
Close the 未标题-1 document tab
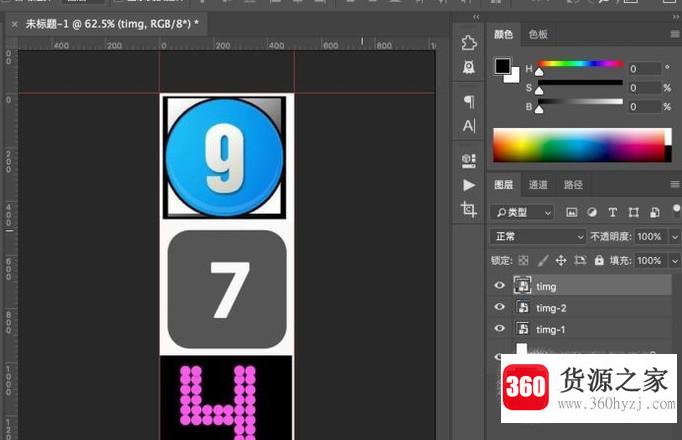coord(14,24)
